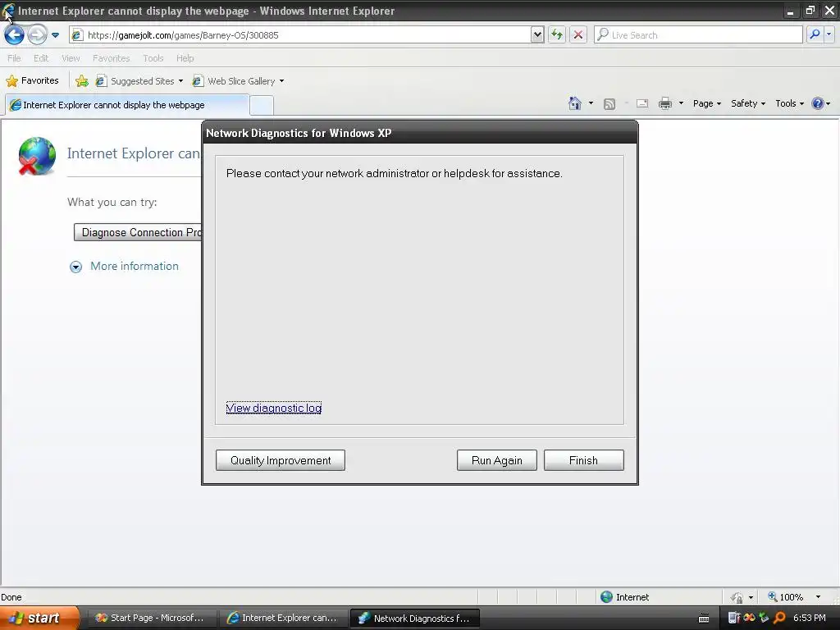Image resolution: width=840 pixels, height=630 pixels.
Task: Open the Safety command menu
Action: [748, 103]
